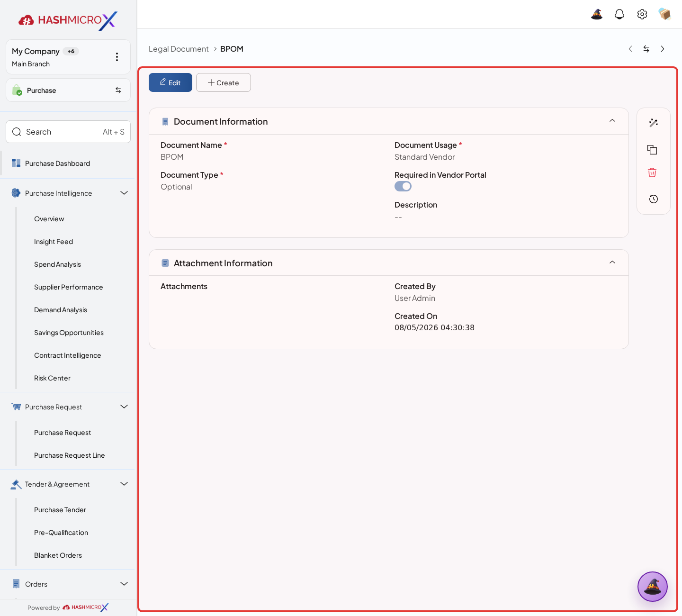Screen dimensions: 682x616
Task: Open Overview under Purchase Intelligence
Action: [x=49, y=219]
